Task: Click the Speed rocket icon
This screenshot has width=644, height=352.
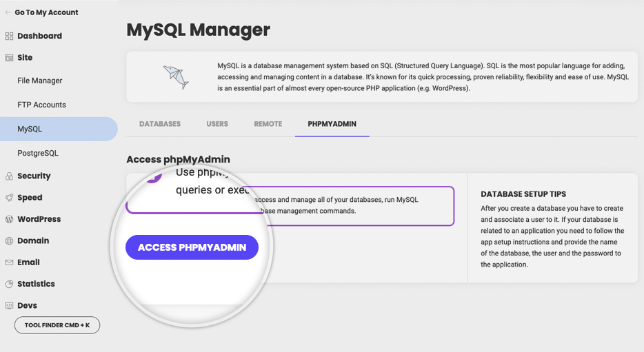Action: click(9, 198)
